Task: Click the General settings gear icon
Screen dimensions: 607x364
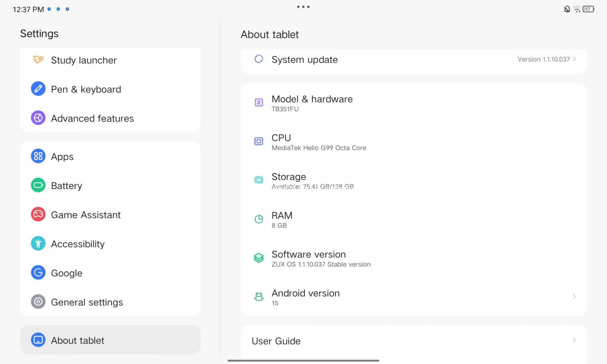Action: tap(38, 302)
